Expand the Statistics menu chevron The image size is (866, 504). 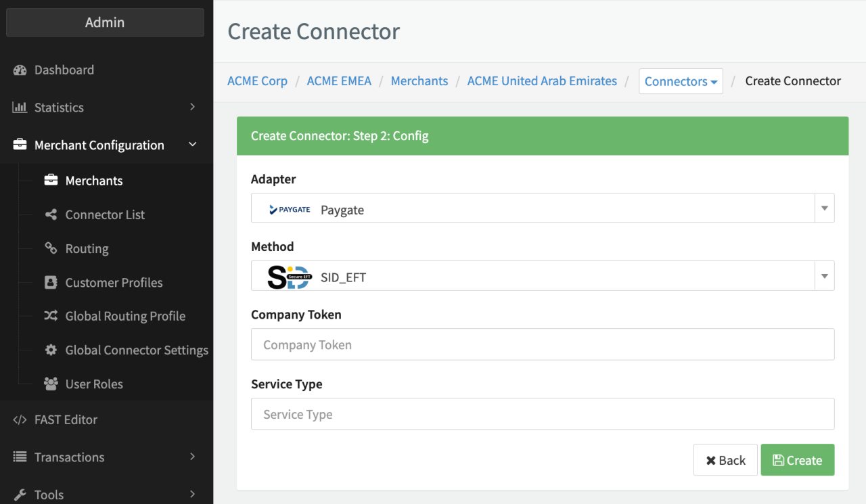(x=192, y=107)
